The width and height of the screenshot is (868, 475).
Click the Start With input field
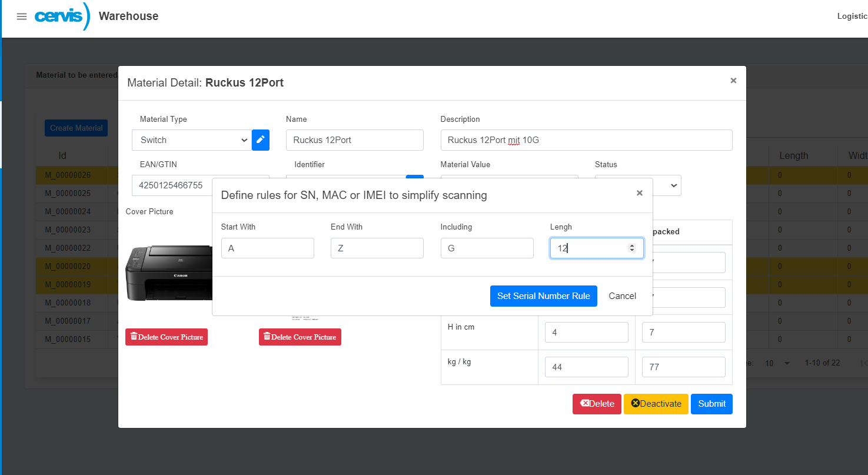(x=267, y=248)
